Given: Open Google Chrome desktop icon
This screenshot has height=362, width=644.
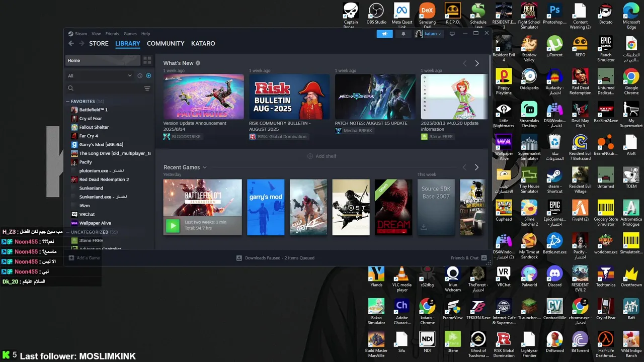Looking at the screenshot, I should [x=631, y=82].
